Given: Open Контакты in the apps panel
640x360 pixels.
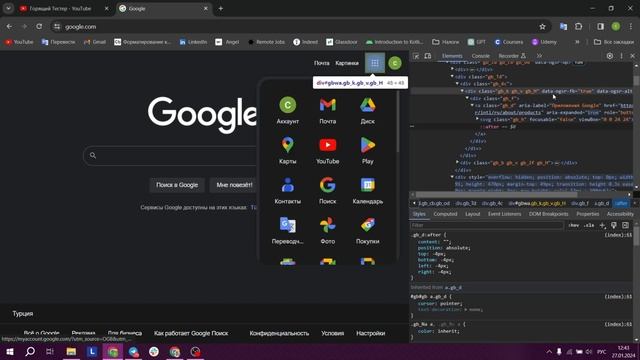Looking at the screenshot, I should click(288, 190).
